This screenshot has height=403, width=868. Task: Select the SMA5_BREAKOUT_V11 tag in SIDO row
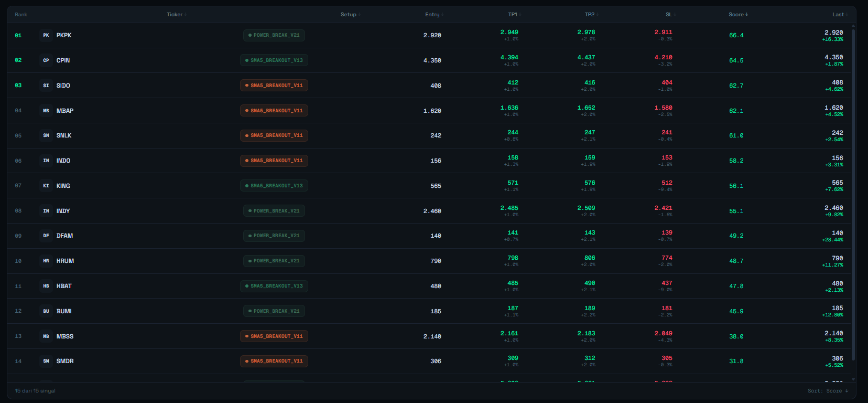point(274,86)
